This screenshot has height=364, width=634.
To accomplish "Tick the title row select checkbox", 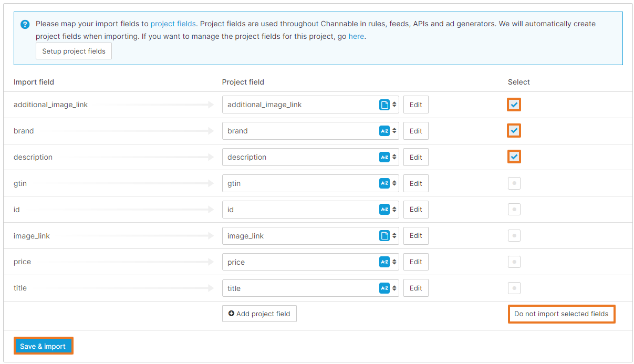I will (514, 288).
